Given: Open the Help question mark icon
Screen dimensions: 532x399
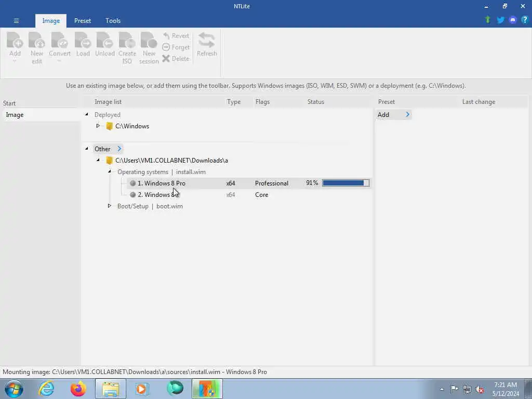Looking at the screenshot, I should (x=525, y=20).
